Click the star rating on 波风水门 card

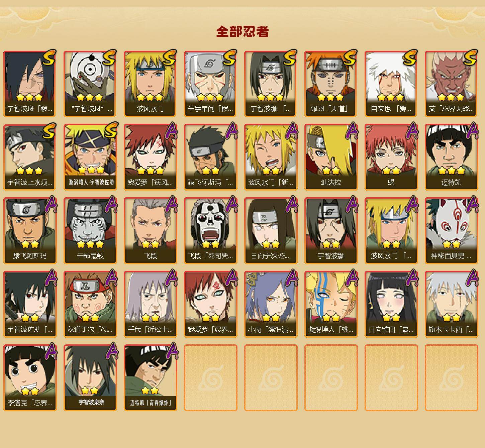(150, 97)
